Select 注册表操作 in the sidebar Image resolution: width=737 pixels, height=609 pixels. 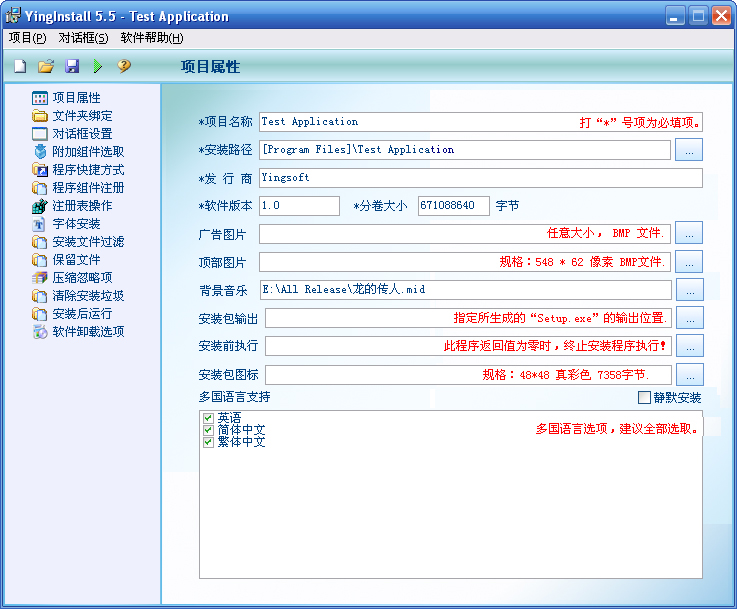tap(82, 206)
